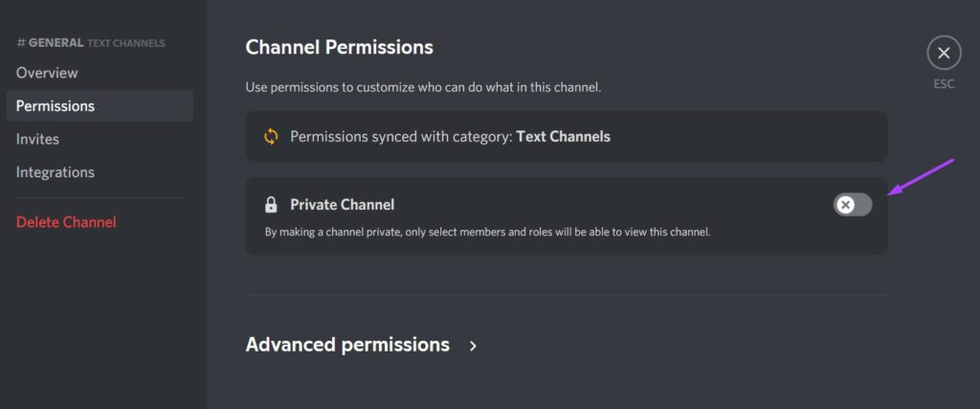Open the Advanced permissions heading
Viewport: 980px width, 409px height.
click(x=347, y=345)
